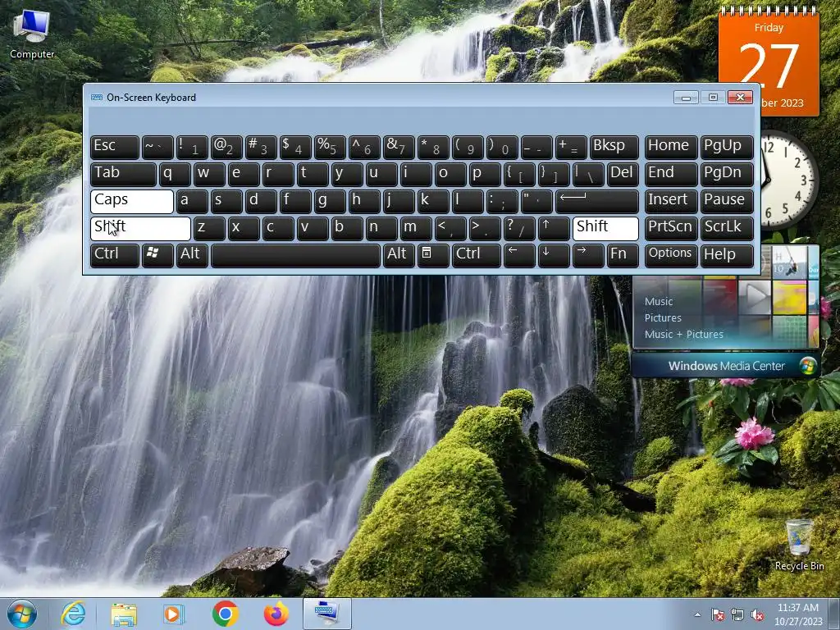This screenshot has width=840, height=630.
Task: Click the question mark slash key
Action: 518,228
